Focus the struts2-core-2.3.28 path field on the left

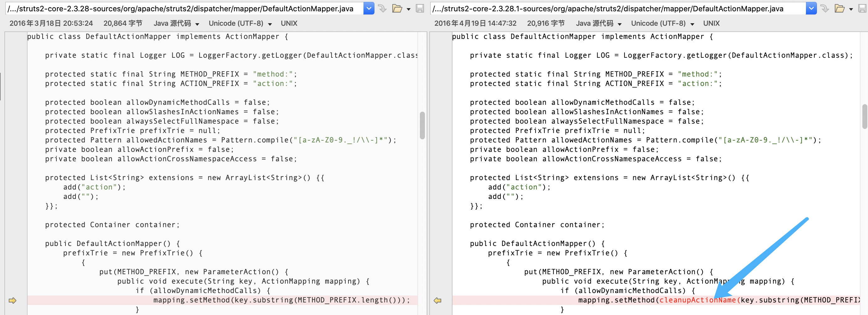pos(185,8)
